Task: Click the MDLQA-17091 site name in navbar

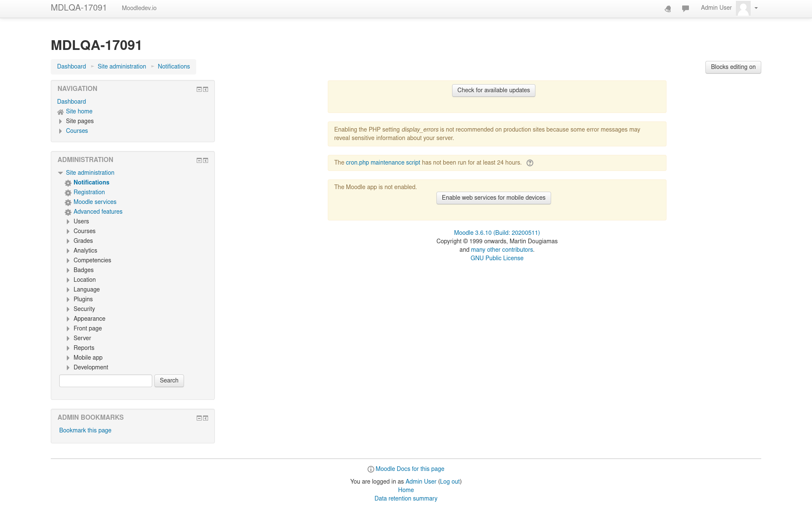Action: tap(79, 8)
